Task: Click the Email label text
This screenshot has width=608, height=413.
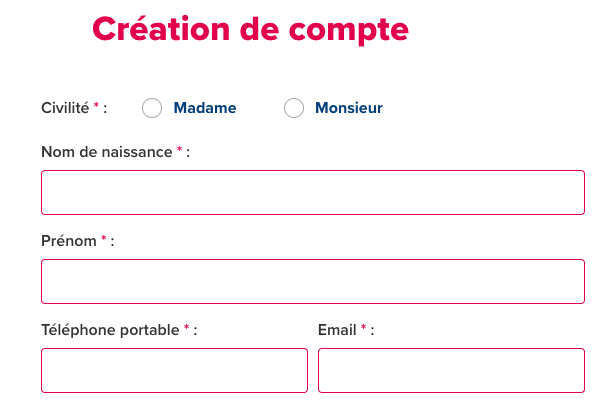Action: pos(337,330)
